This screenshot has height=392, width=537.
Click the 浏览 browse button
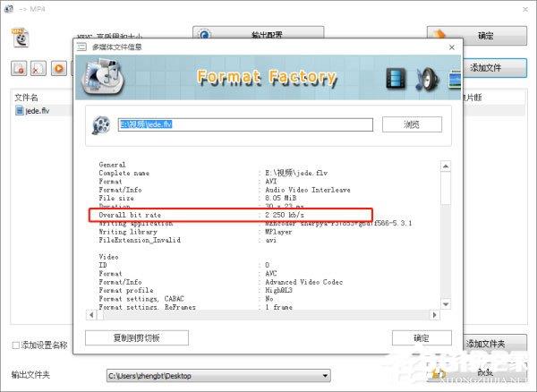coord(412,124)
